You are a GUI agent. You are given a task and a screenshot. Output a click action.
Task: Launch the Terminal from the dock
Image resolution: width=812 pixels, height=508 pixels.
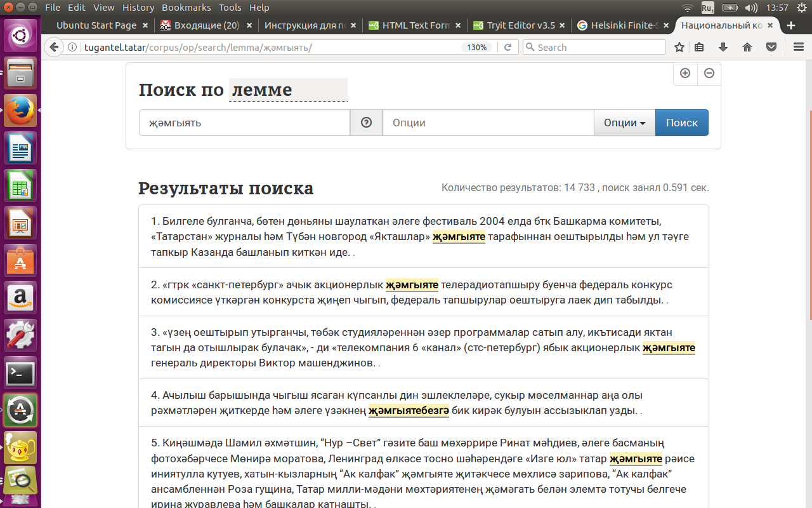(x=20, y=373)
